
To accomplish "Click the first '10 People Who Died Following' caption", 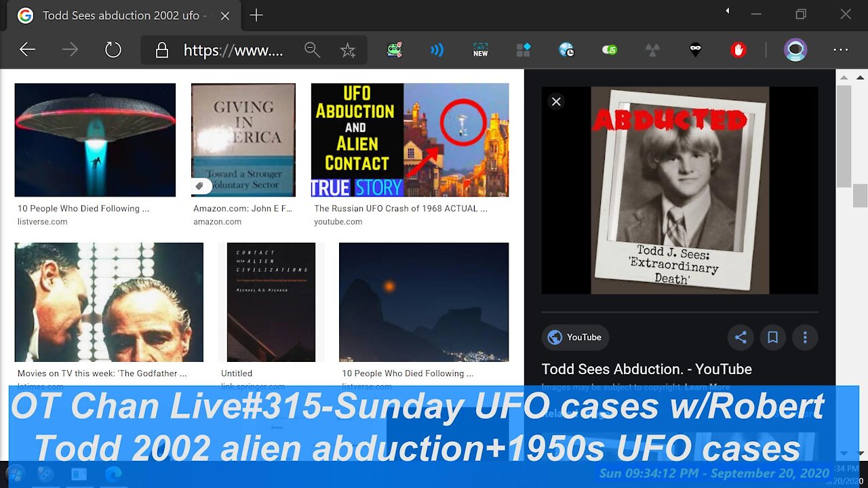I will coord(83,209).
